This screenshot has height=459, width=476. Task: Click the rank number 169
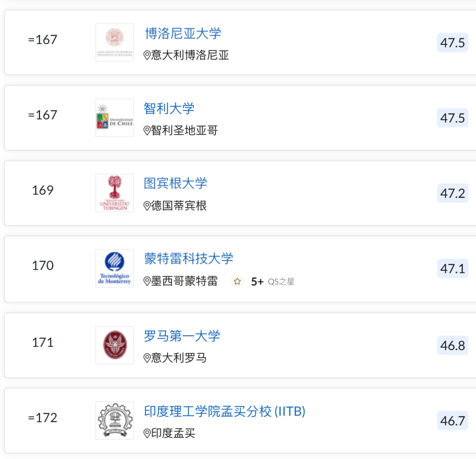click(43, 190)
